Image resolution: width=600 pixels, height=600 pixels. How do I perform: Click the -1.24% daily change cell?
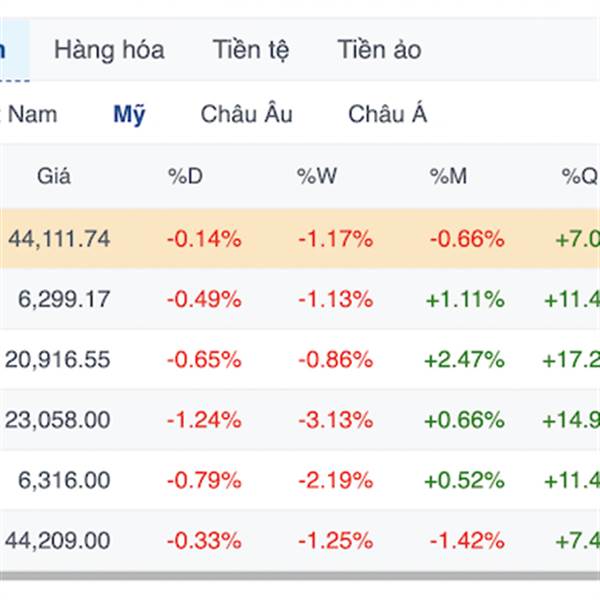click(204, 420)
